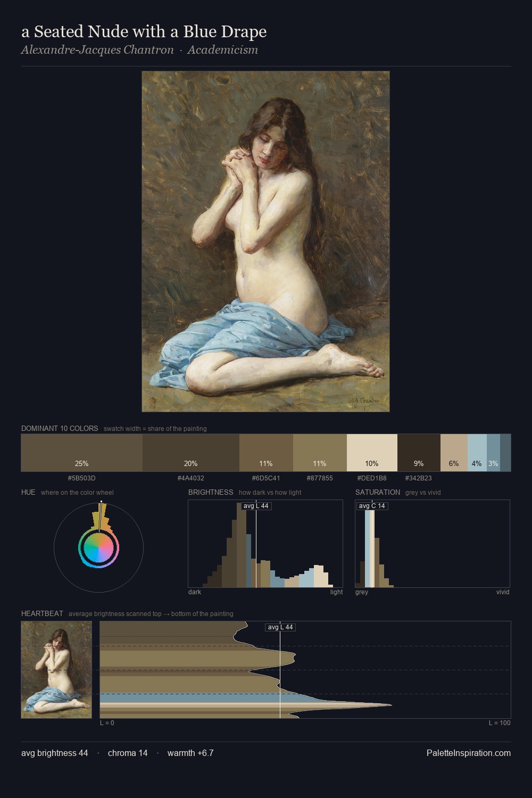This screenshot has height=798, width=532.
Task: Click the Academicism style label
Action: pos(222,50)
